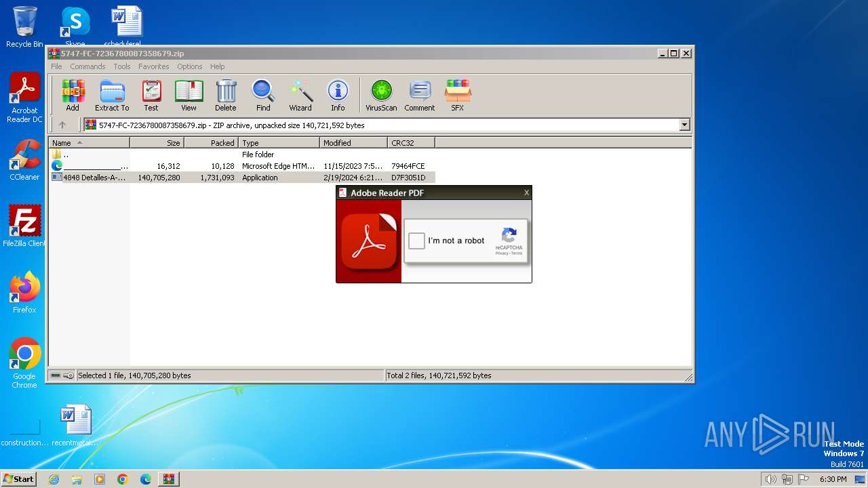This screenshot has height=488, width=868.
Task: Open the Favorites menu
Action: tap(154, 66)
